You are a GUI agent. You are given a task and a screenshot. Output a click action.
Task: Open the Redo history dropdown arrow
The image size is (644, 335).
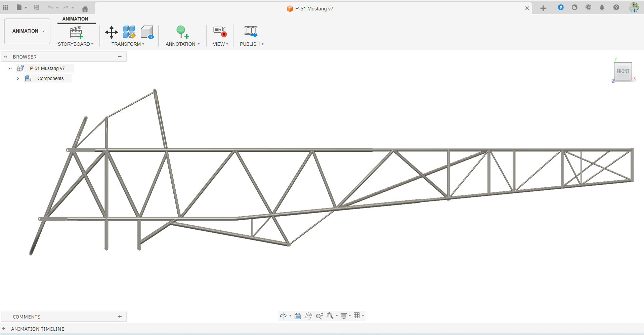[x=73, y=7]
